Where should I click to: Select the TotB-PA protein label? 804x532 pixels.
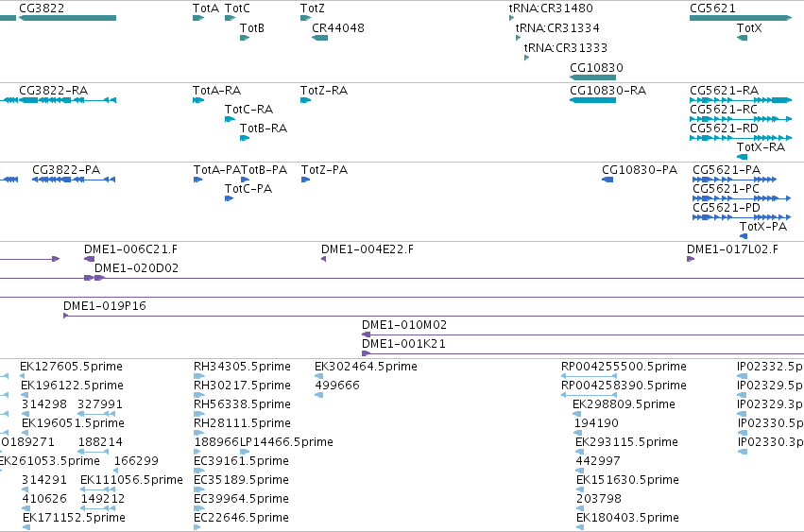(x=265, y=170)
